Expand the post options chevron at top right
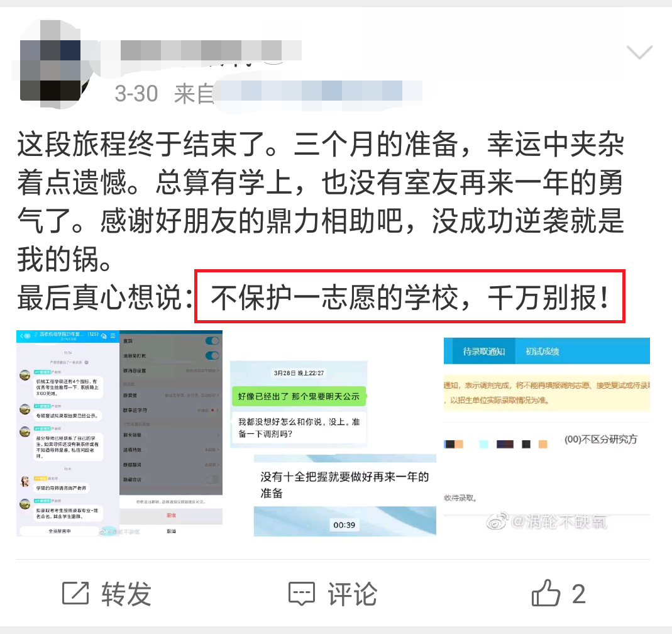Screen dimensions: 672x634 point(639,52)
